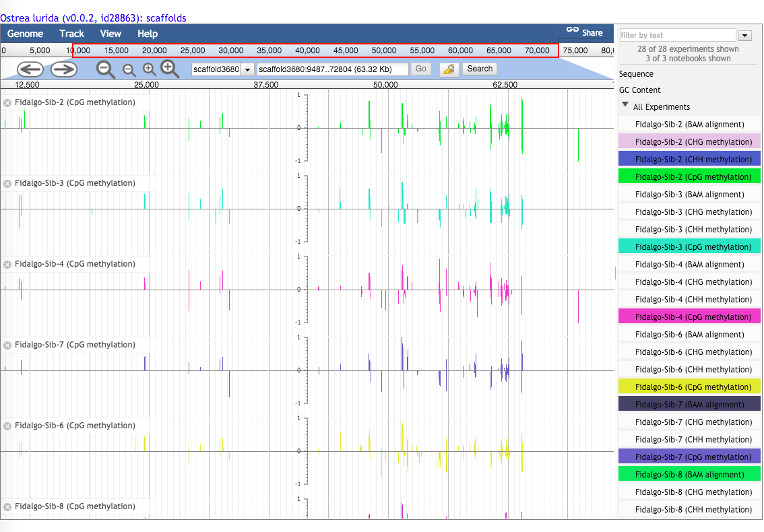Open the Ostrea lurida scaffolds title link
764x532 pixels.
(x=93, y=18)
